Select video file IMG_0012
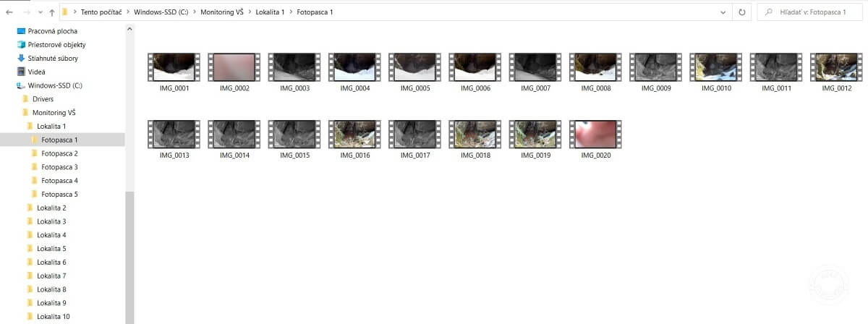 pyautogui.click(x=837, y=72)
